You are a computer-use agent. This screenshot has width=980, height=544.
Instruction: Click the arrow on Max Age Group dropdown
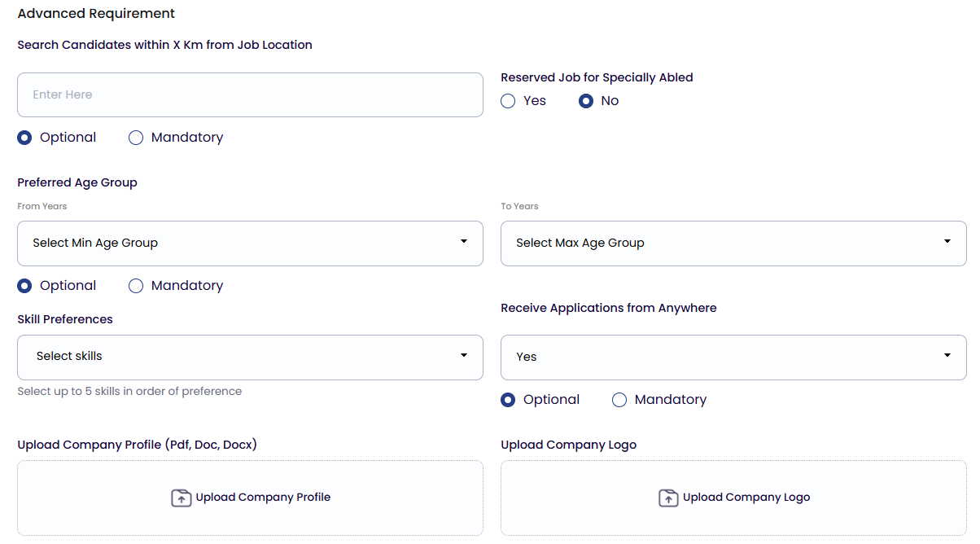(x=947, y=242)
